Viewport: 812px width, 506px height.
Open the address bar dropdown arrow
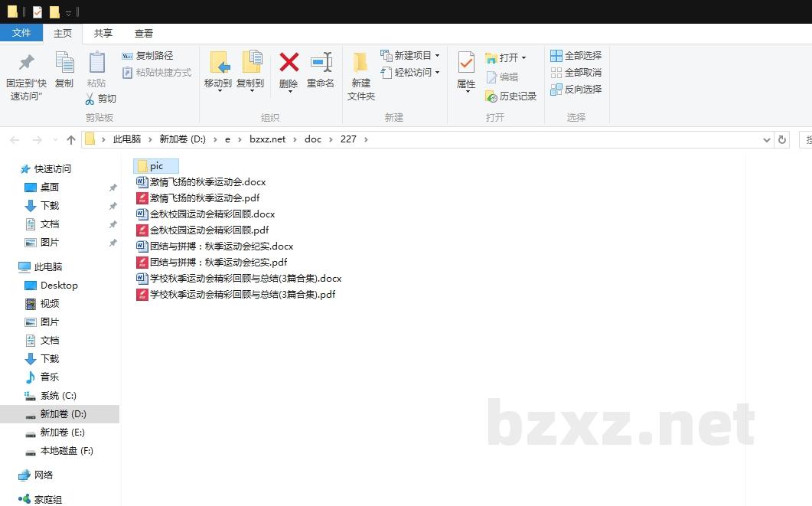click(x=768, y=139)
